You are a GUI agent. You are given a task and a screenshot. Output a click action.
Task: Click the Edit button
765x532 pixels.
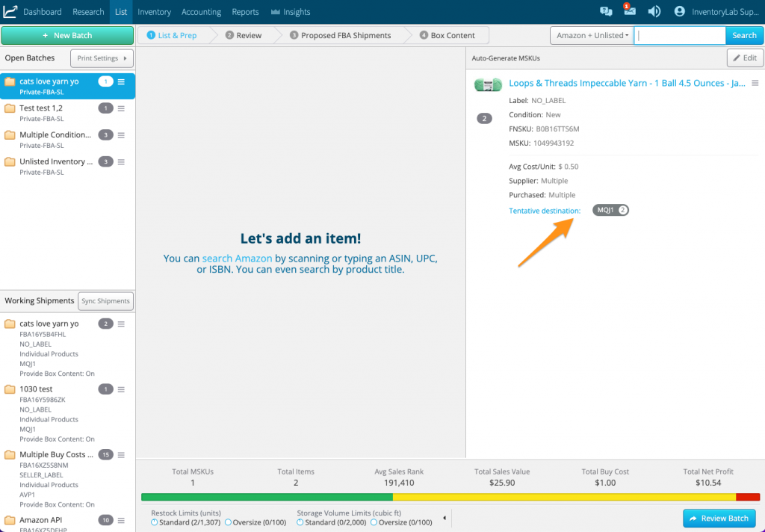point(745,58)
